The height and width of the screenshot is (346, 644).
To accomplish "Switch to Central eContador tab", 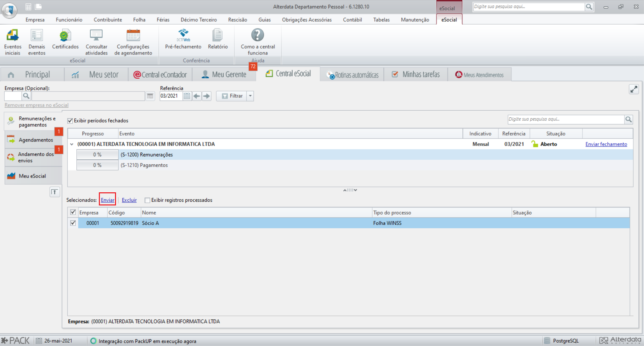I will point(160,74).
